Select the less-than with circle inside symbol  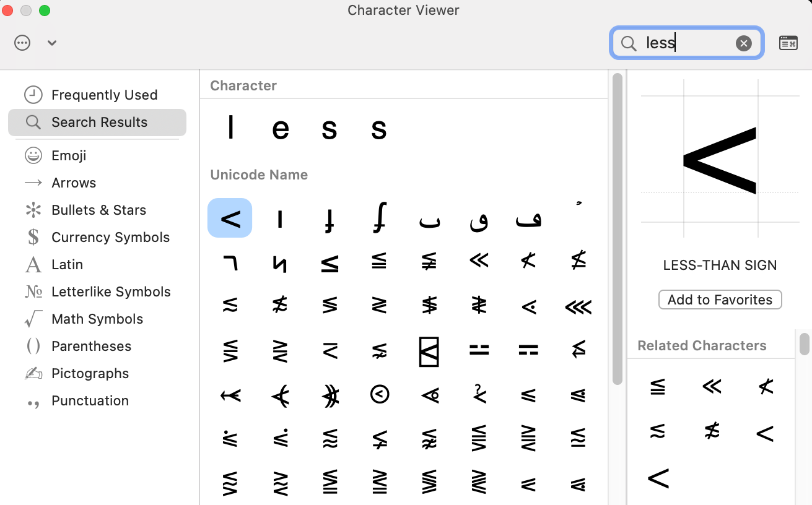click(x=429, y=394)
